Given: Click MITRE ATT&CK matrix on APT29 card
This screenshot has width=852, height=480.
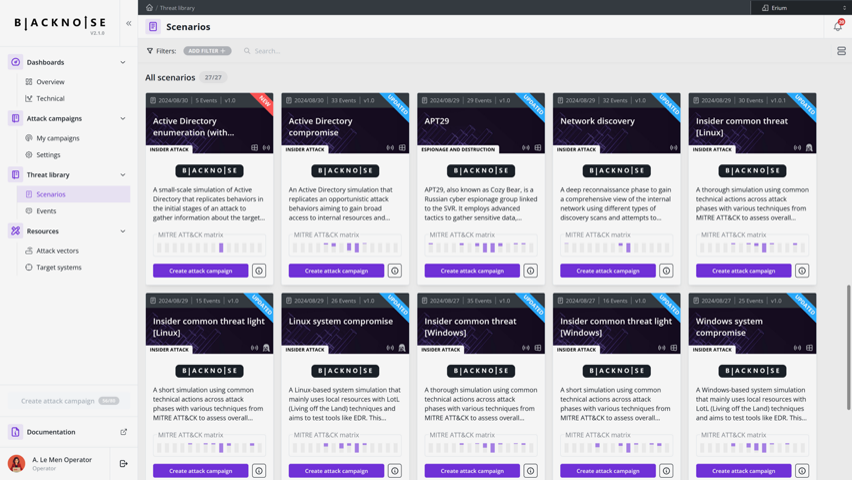Looking at the screenshot, I should 481,244.
